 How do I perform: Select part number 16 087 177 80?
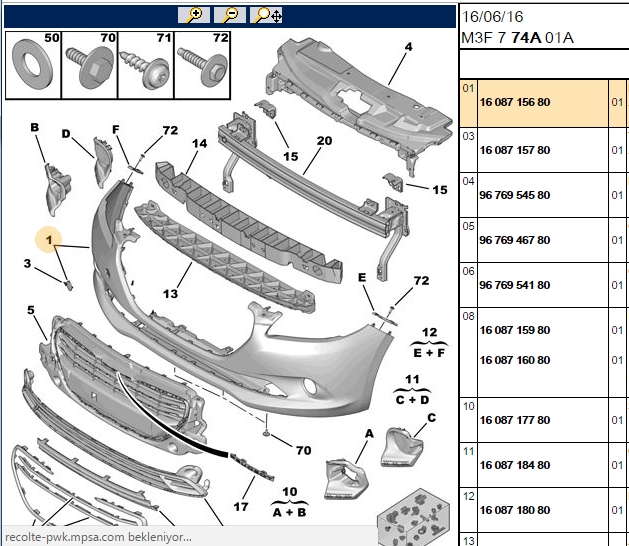(515, 420)
